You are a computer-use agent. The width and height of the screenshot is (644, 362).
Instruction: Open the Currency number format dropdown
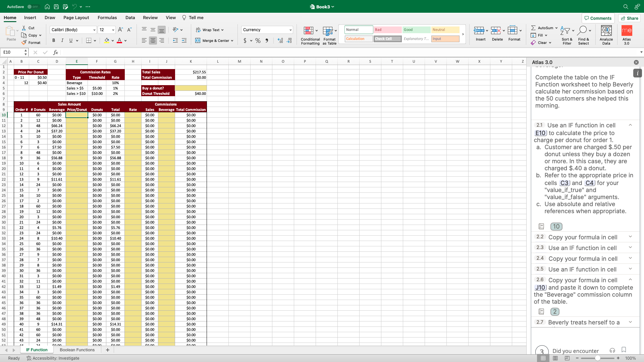(290, 30)
